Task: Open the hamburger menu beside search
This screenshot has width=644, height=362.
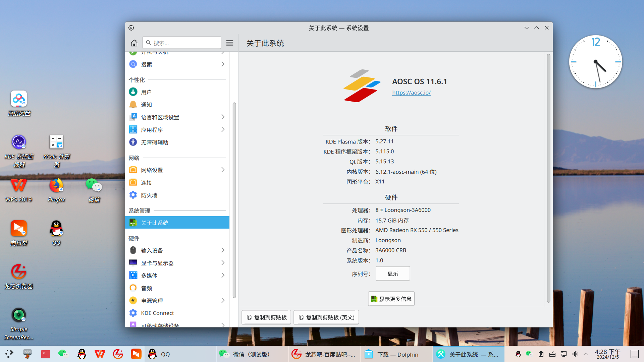Action: pos(230,43)
